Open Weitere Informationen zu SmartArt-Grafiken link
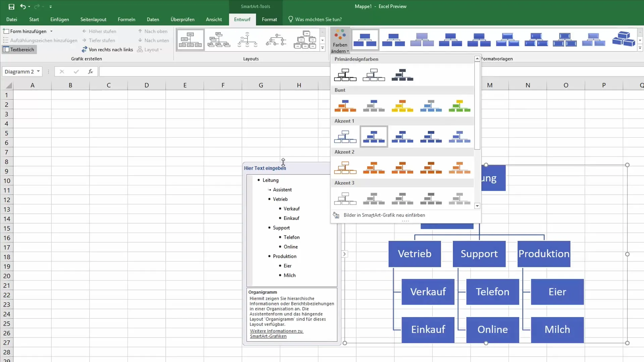Viewport: 644px width, 362px height. [x=276, y=334]
